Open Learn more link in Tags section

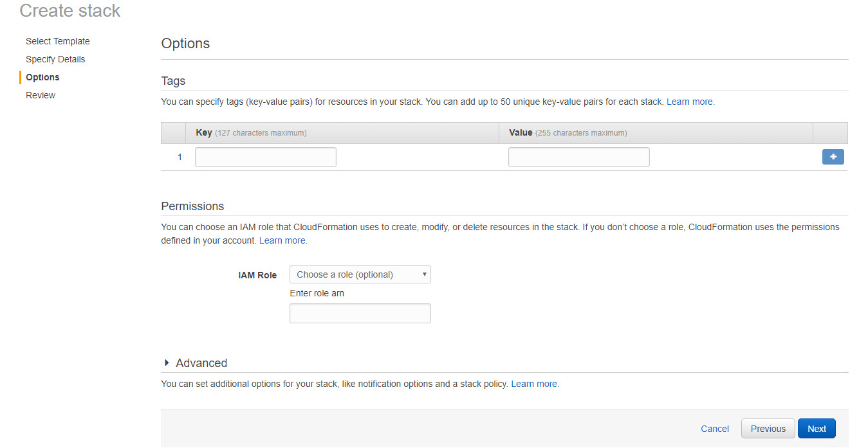point(690,102)
